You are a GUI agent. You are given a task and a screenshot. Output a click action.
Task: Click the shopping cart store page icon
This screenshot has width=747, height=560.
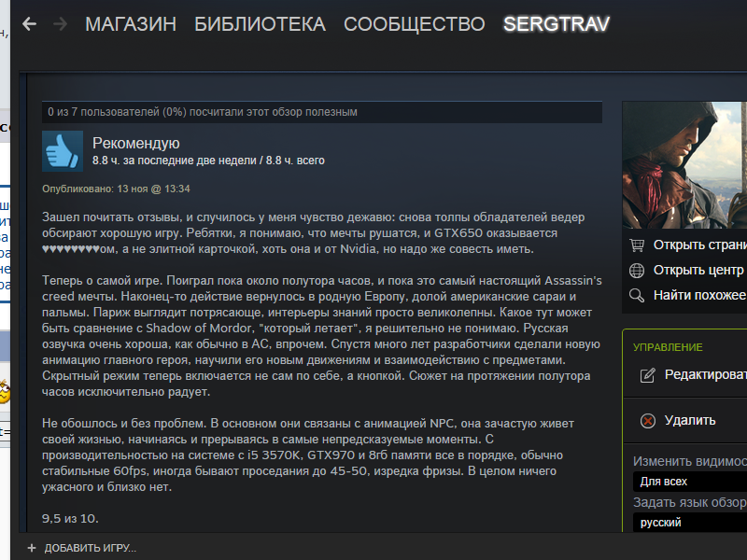(x=637, y=245)
